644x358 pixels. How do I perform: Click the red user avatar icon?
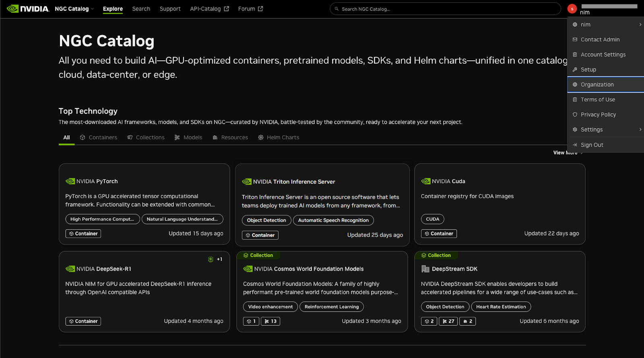572,9
